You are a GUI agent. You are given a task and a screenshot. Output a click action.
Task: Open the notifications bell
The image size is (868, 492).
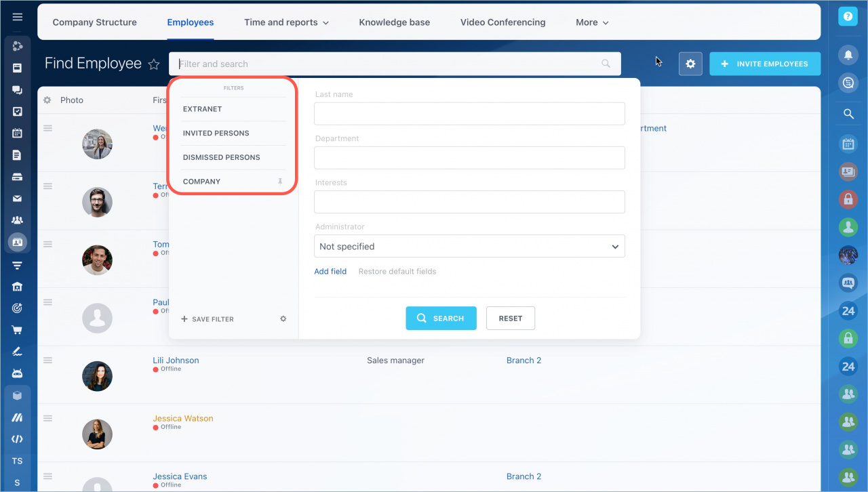pyautogui.click(x=848, y=55)
